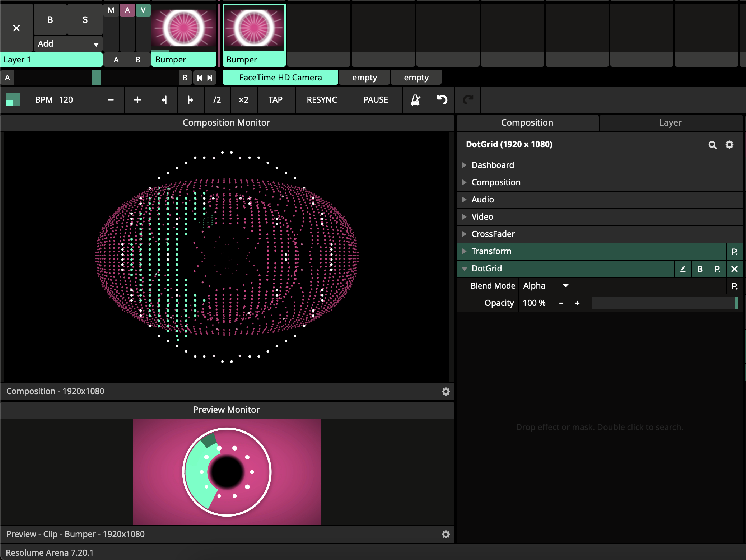The height and width of the screenshot is (560, 746).
Task: Toggle Layer 1 solo S button
Action: (85, 20)
